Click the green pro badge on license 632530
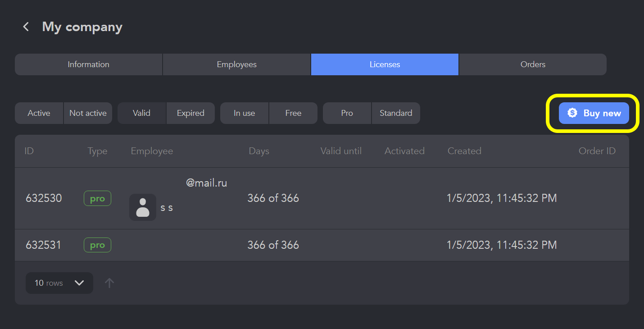This screenshot has height=329, width=644. point(97,198)
